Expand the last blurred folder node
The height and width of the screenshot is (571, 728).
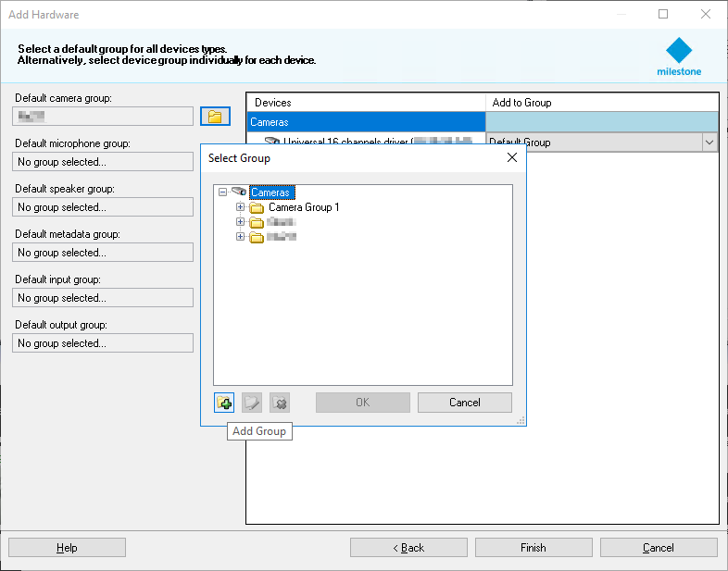(241, 237)
